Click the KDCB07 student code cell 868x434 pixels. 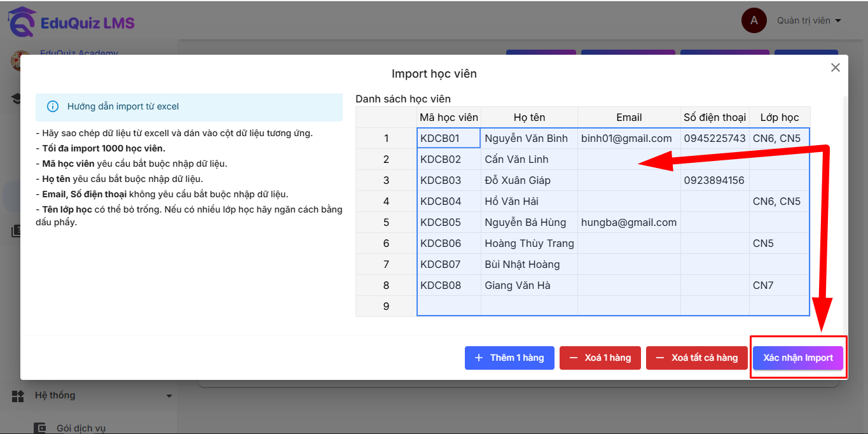coord(449,264)
